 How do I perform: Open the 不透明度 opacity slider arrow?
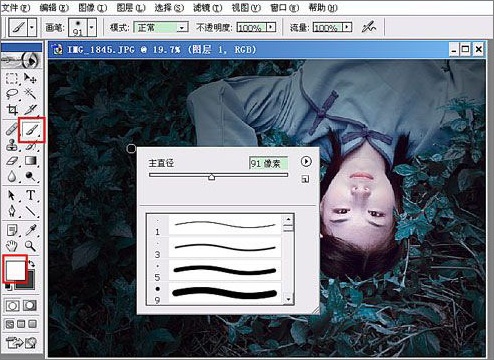point(271,27)
